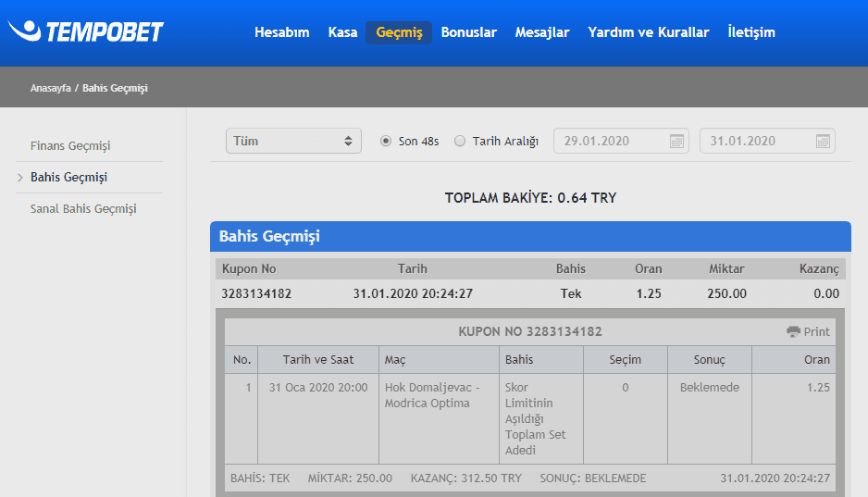
Task: Click the TOPLAM BAKİYE: 0.64 TRY text
Action: click(x=530, y=198)
